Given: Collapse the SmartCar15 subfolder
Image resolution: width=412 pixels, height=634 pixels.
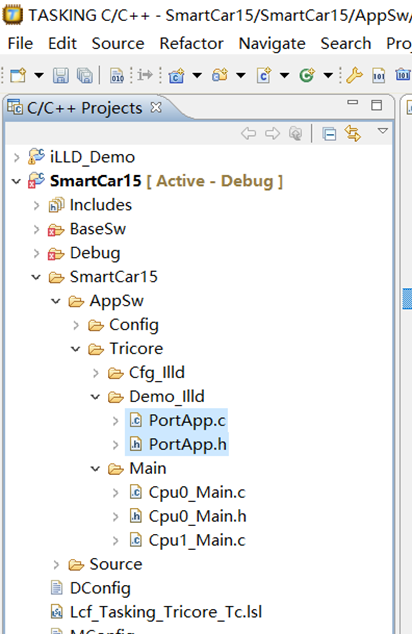Looking at the screenshot, I should pyautogui.click(x=36, y=277).
